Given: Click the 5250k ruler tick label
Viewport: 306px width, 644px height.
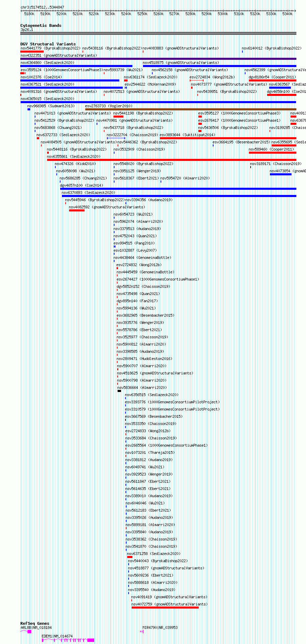Looking at the screenshot, I should tap(142, 14).
